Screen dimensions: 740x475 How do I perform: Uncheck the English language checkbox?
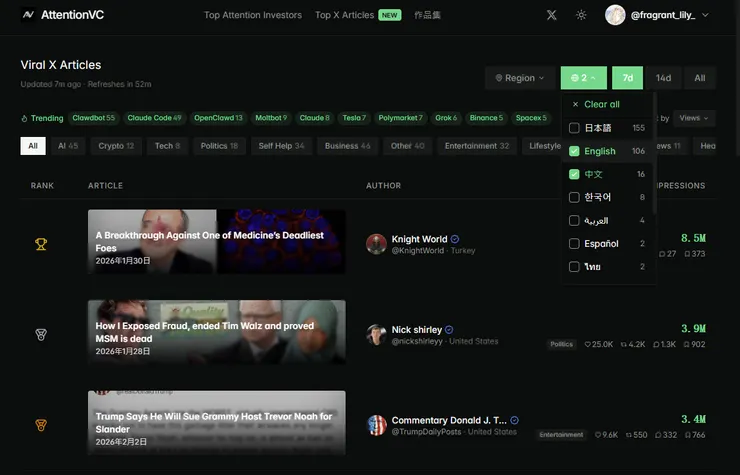574,151
